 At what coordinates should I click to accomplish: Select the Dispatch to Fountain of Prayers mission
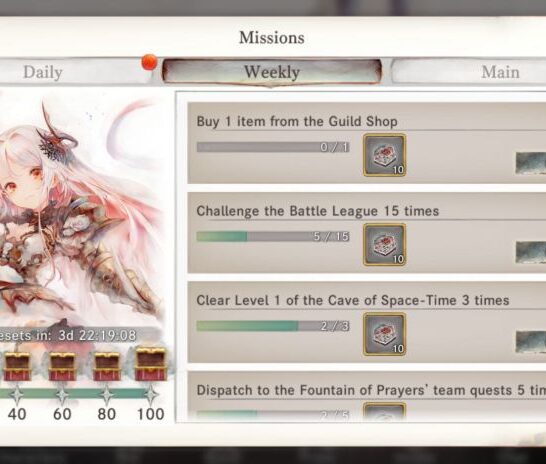pos(367,396)
